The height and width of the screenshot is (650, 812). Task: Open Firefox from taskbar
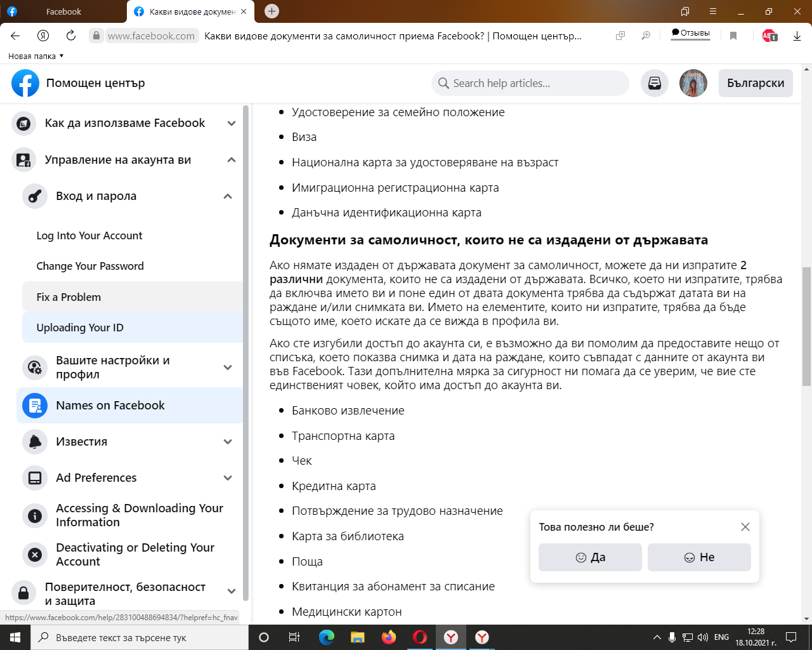pyautogui.click(x=389, y=637)
